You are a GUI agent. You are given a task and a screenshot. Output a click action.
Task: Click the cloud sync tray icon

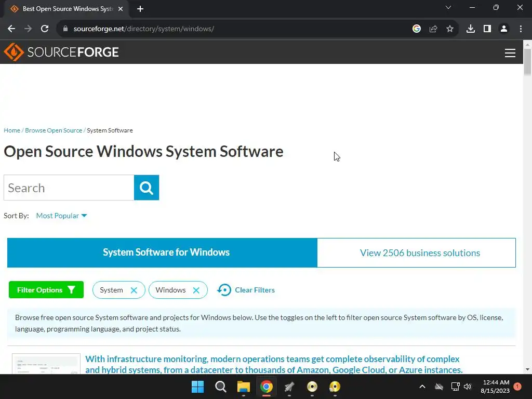click(x=439, y=387)
